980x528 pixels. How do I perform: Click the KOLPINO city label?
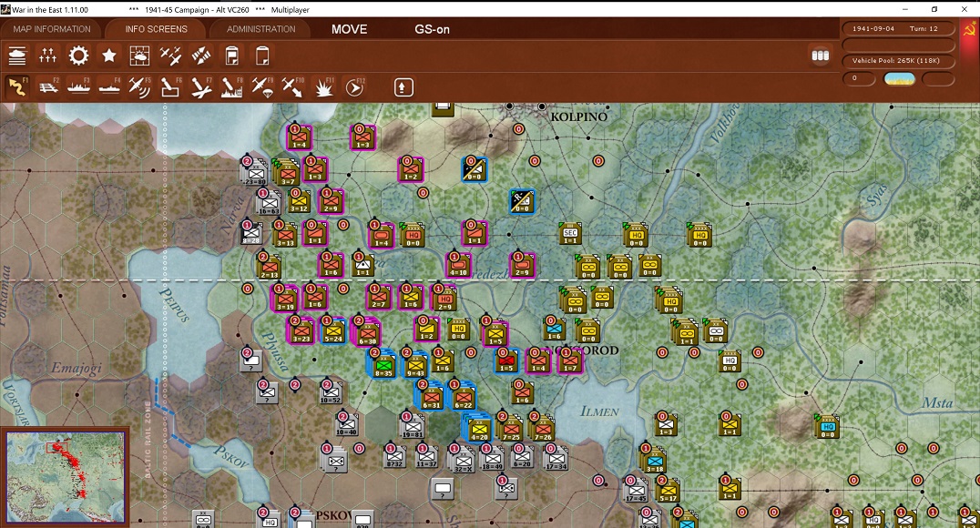[x=578, y=117]
